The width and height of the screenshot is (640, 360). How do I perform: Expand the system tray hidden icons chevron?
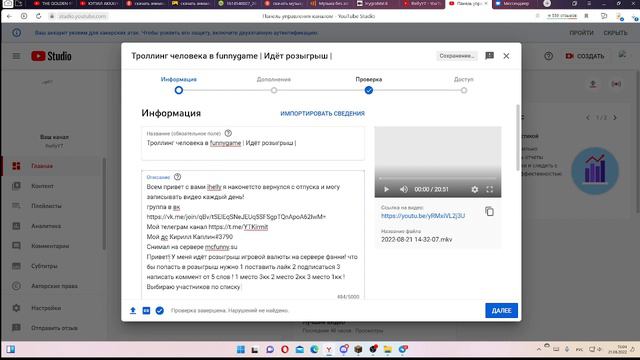pyautogui.click(x=538, y=349)
